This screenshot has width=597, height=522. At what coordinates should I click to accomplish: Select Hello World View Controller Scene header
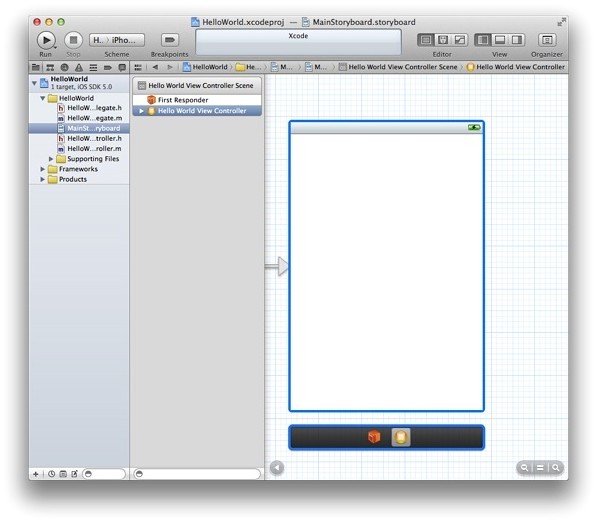(x=197, y=86)
